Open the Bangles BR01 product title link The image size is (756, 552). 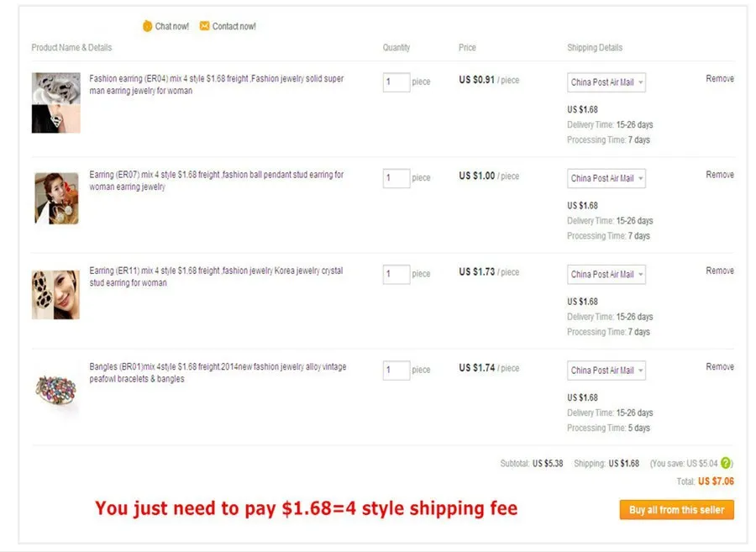(218, 373)
